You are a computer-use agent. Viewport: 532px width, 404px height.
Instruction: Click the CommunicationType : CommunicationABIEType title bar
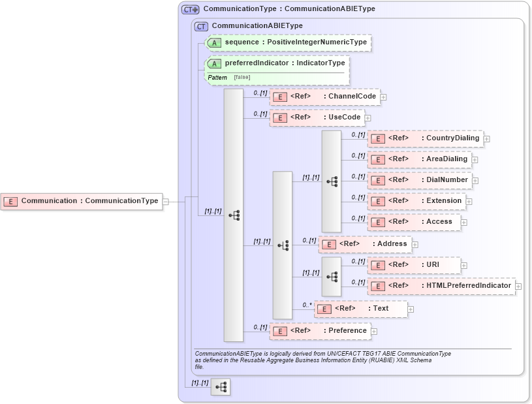(x=274, y=8)
